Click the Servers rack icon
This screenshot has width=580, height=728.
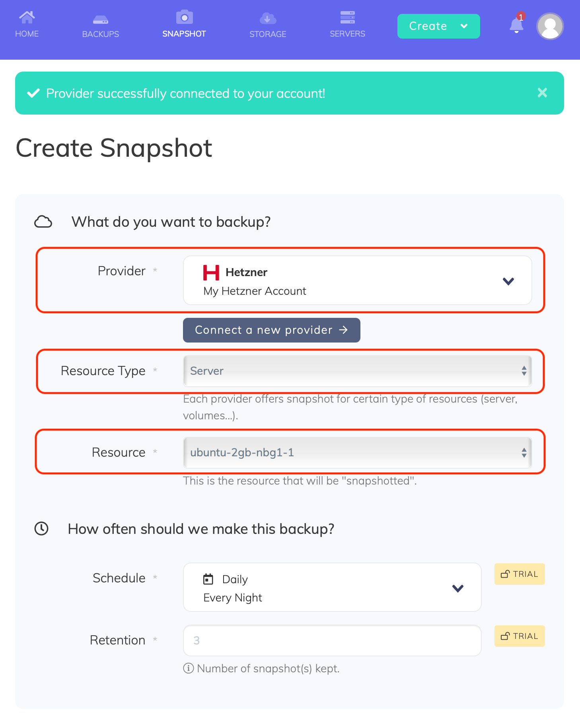click(347, 17)
